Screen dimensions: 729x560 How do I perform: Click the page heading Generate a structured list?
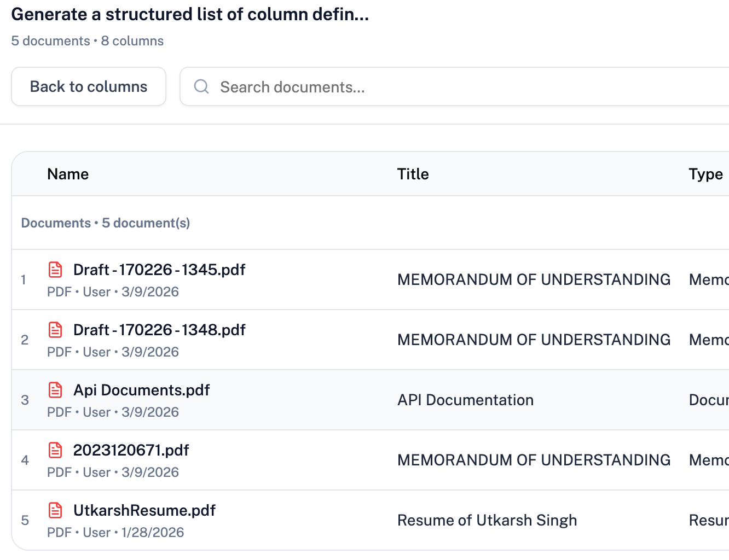pos(190,14)
